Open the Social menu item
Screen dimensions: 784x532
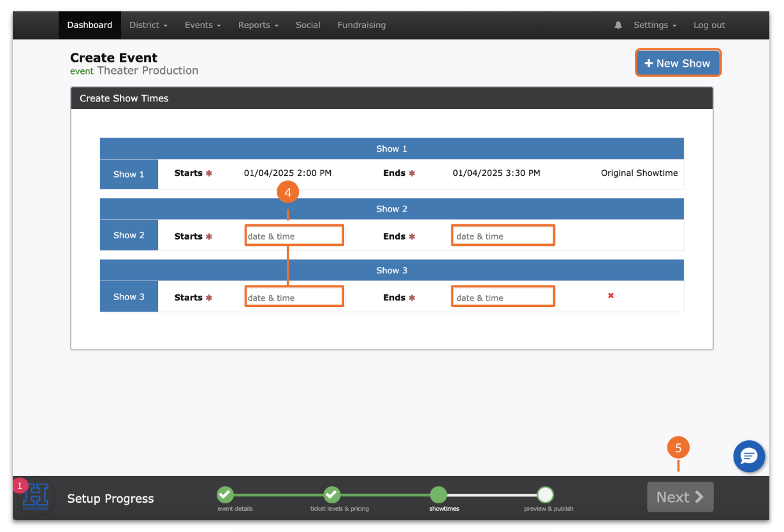[x=308, y=25]
